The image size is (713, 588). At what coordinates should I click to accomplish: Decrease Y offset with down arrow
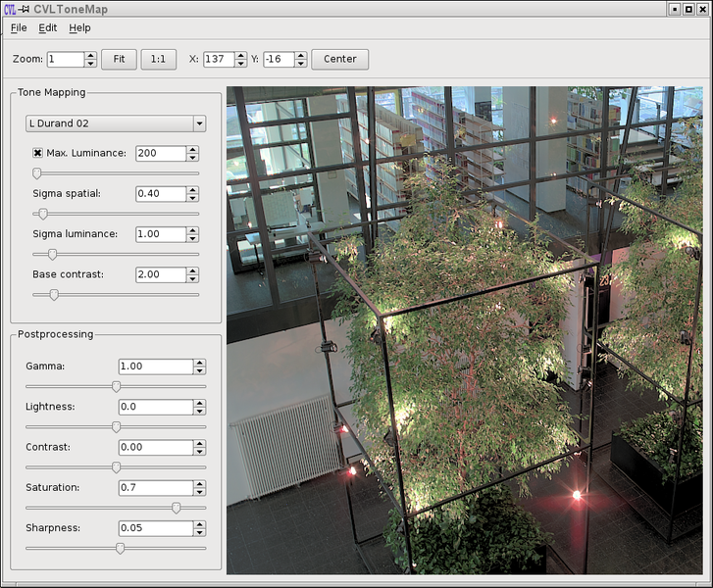[300, 63]
